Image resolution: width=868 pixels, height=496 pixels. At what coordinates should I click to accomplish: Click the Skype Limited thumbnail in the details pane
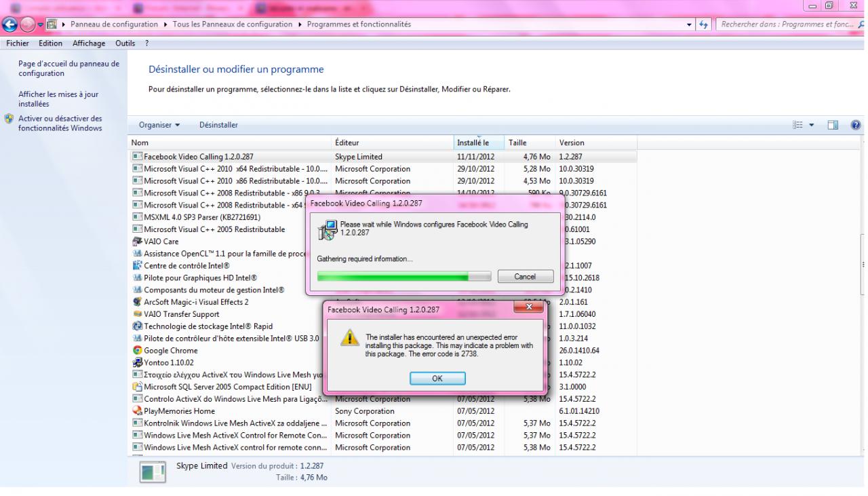coord(152,472)
